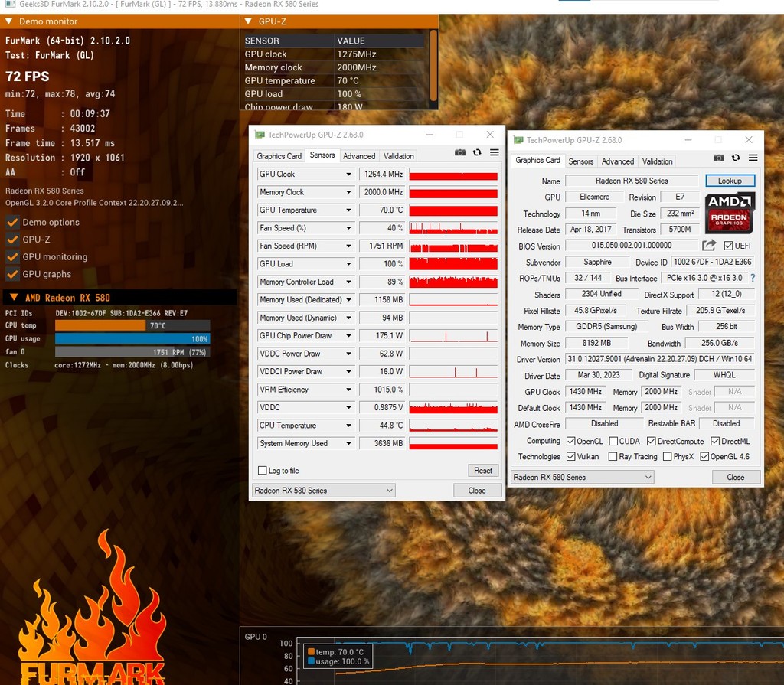This screenshot has height=685, width=784.
Task: Click camera icon in Graphics Card window
Action: [x=719, y=158]
